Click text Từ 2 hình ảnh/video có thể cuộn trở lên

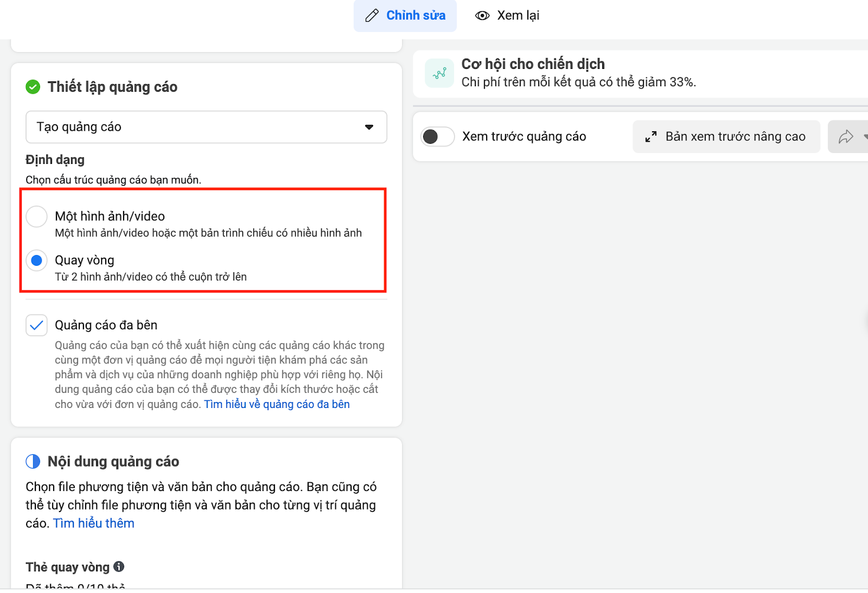(x=151, y=277)
